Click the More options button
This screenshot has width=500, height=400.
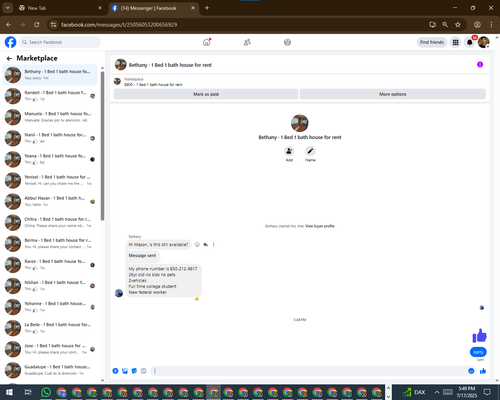[x=393, y=94]
